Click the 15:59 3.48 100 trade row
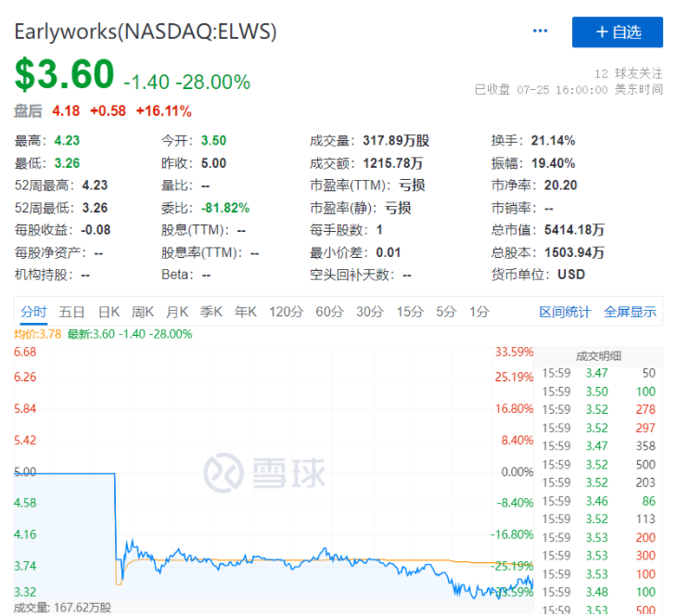This screenshot has height=616, width=690. point(598,592)
